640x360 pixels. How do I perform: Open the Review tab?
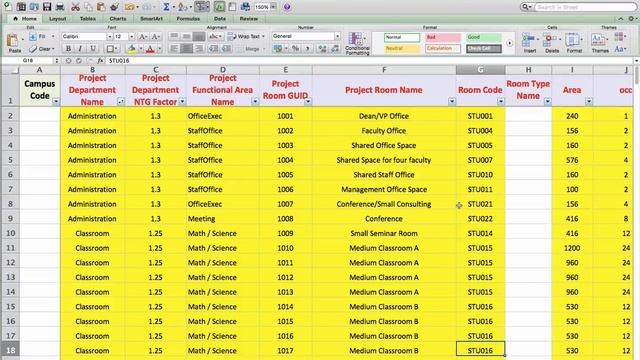coord(249,18)
